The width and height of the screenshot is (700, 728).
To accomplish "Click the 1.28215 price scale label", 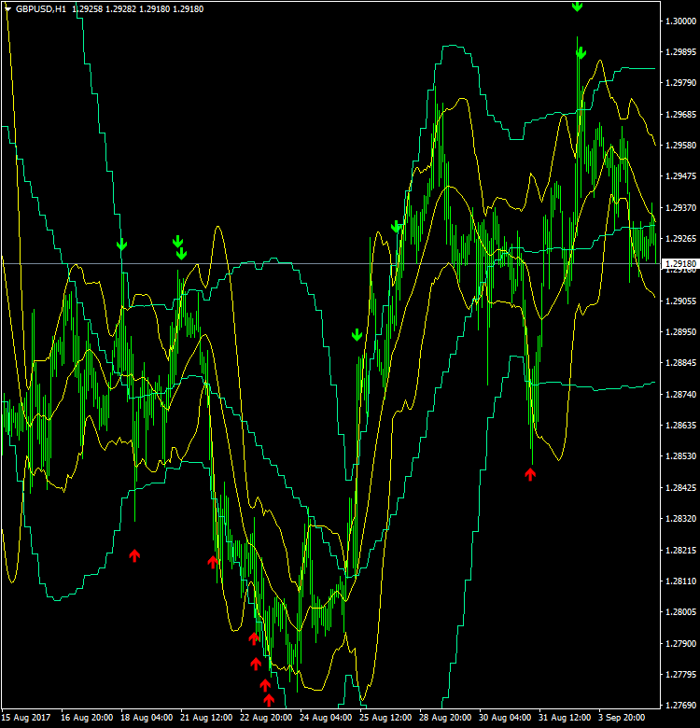I will click(680, 550).
